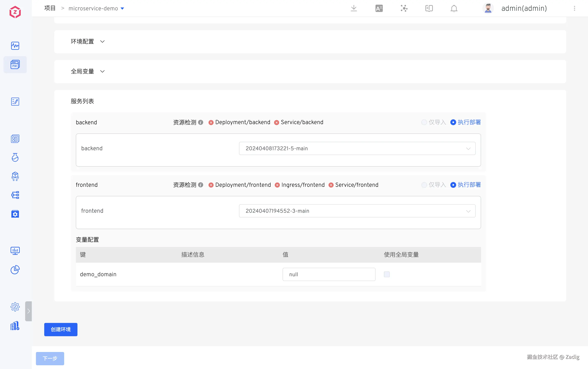This screenshot has width=588, height=369.
Task: Click 项目 breadcrumb link
Action: 50,8
